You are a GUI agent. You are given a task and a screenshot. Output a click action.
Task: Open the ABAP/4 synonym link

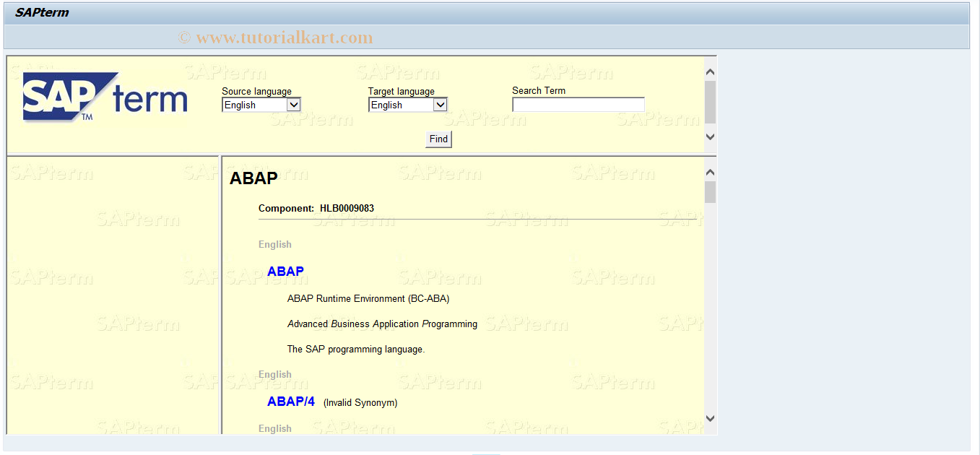coord(291,402)
